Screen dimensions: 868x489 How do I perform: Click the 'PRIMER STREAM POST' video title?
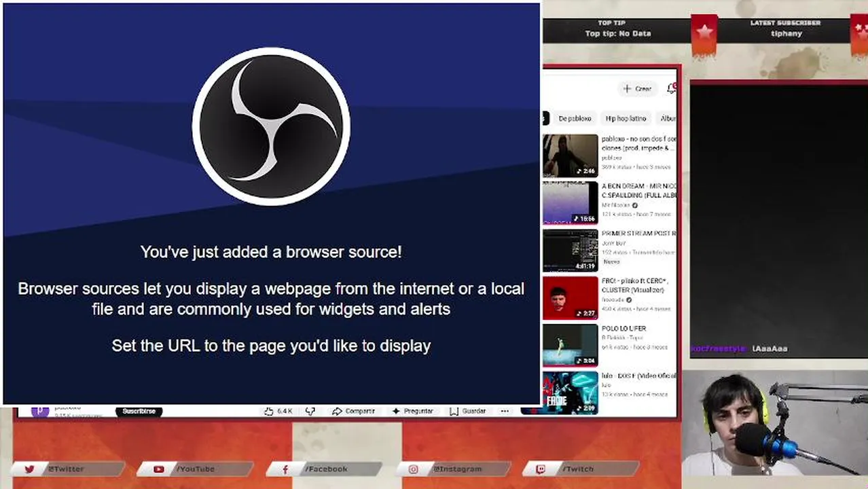[638, 234]
